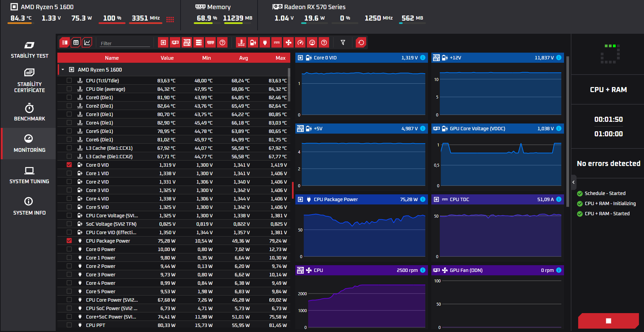Toggle temperature sensors filter icon
This screenshot has width=644, height=332.
[241, 43]
